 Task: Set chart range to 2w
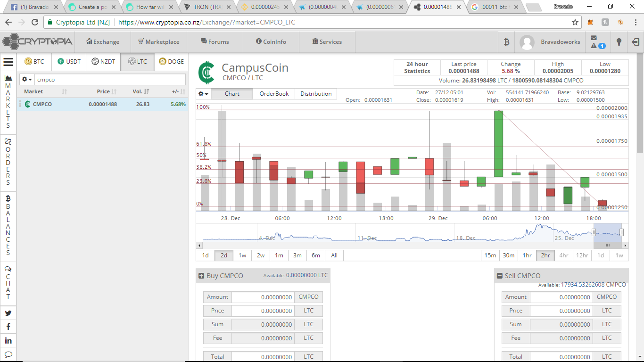pyautogui.click(x=261, y=255)
